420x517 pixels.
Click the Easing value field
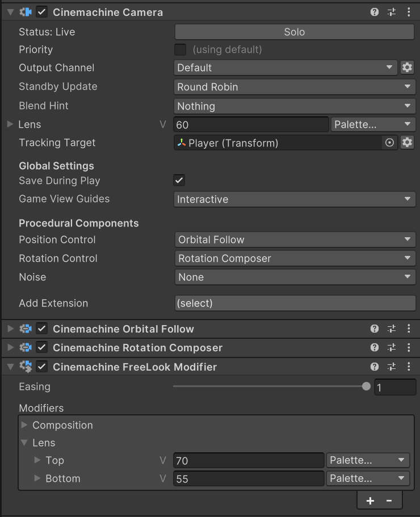pos(395,387)
